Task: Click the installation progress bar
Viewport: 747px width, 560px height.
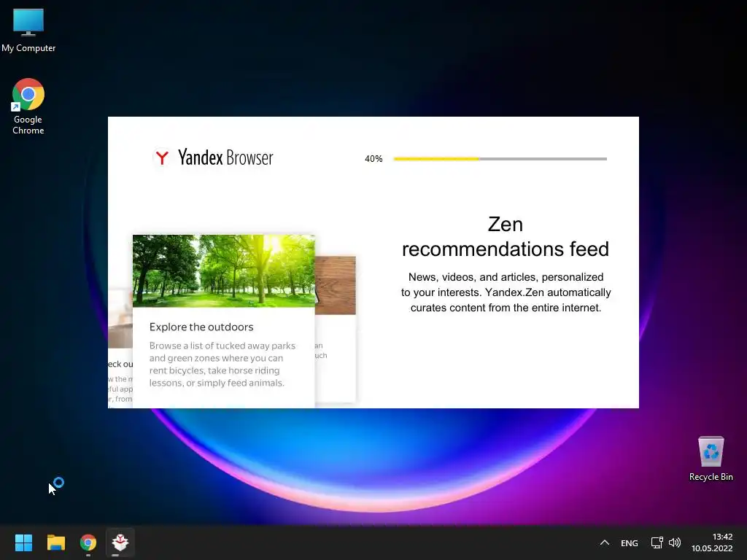Action: (x=500, y=159)
